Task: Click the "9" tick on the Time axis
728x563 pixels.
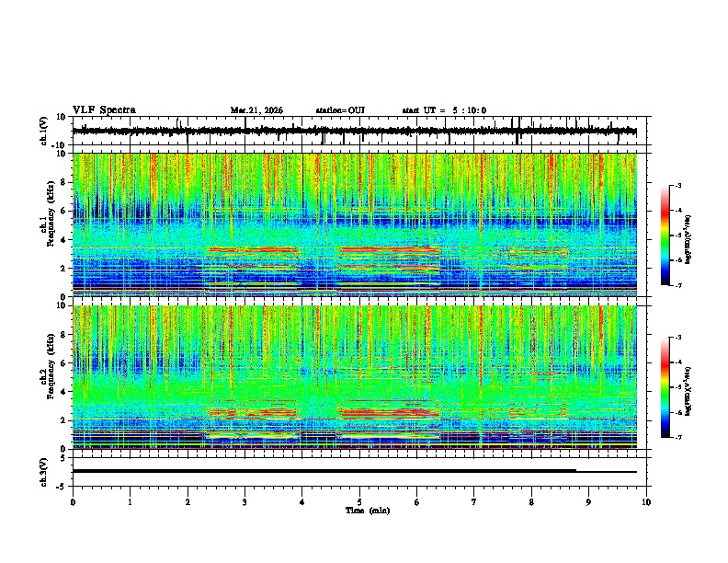Action: pos(588,502)
